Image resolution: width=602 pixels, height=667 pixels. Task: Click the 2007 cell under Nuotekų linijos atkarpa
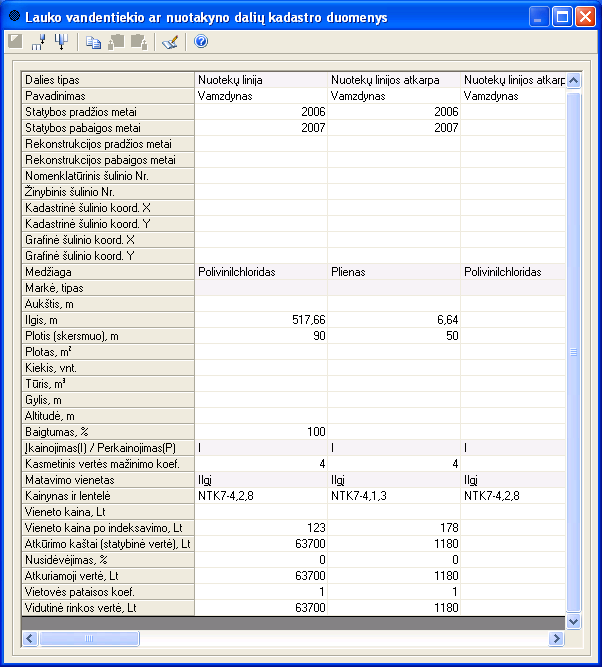point(394,128)
